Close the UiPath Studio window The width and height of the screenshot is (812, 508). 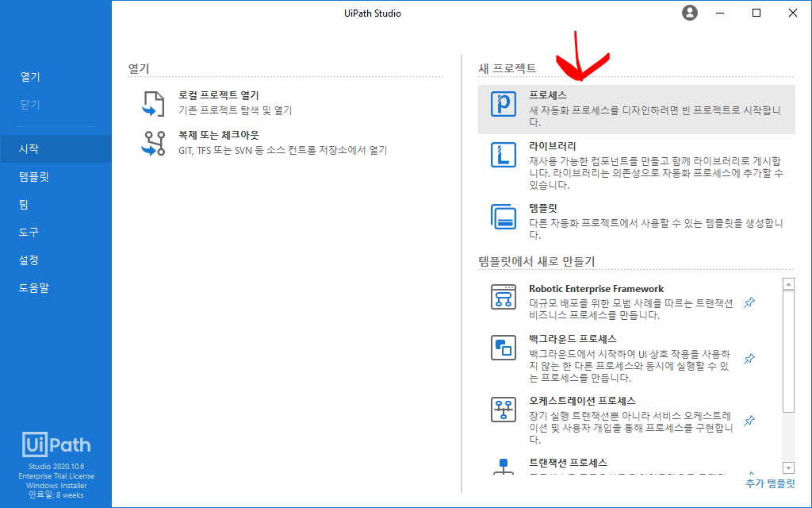coord(792,13)
